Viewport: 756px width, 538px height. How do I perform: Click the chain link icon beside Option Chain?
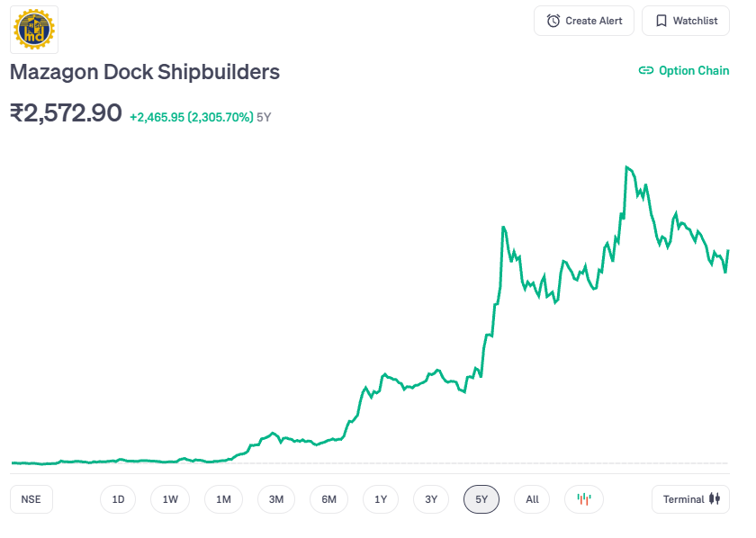tap(645, 70)
